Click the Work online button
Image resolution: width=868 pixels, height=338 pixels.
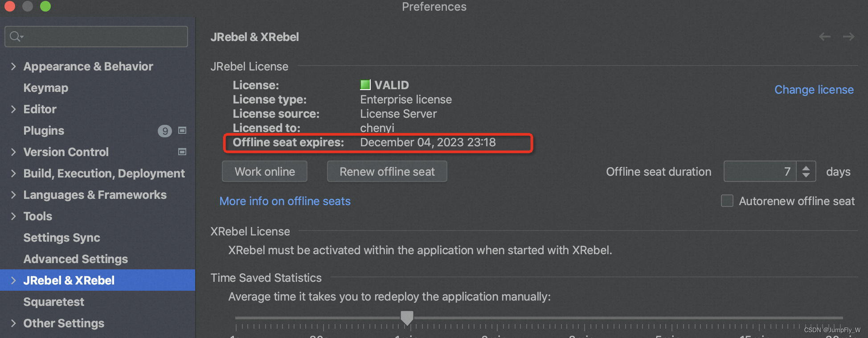coord(265,172)
